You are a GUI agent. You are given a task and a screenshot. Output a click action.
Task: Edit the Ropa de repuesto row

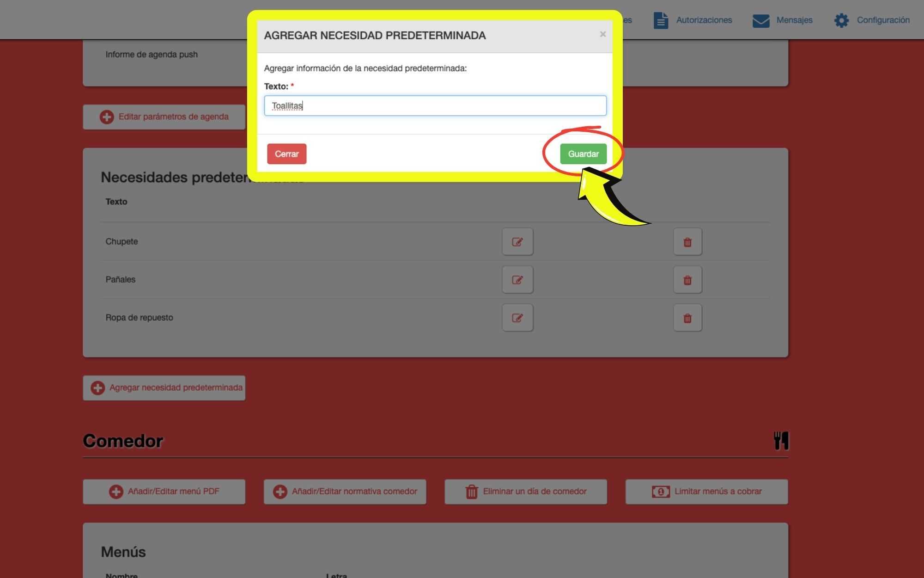(x=517, y=318)
